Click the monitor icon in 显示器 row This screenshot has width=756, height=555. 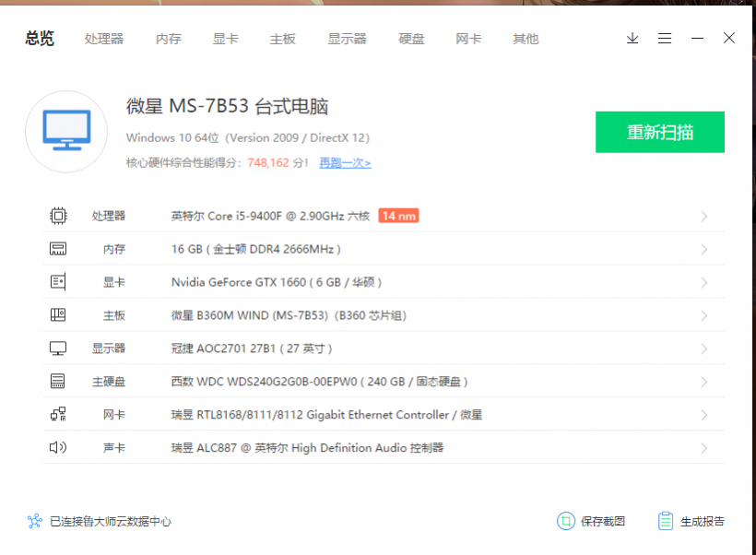point(58,348)
